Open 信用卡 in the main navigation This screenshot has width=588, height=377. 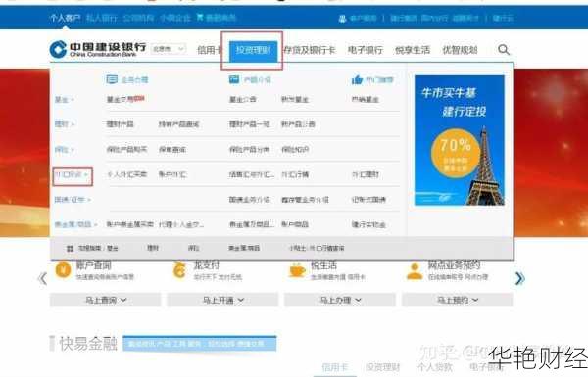tap(210, 50)
